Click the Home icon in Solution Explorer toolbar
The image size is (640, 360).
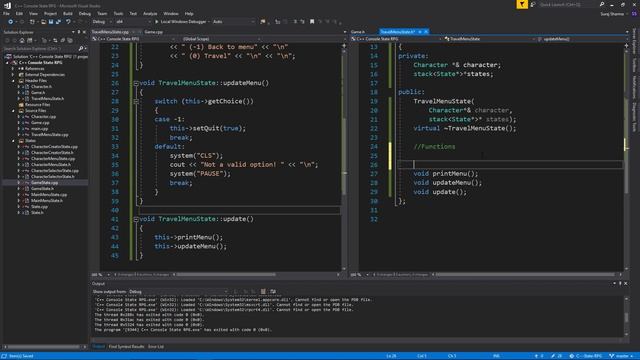point(22,40)
